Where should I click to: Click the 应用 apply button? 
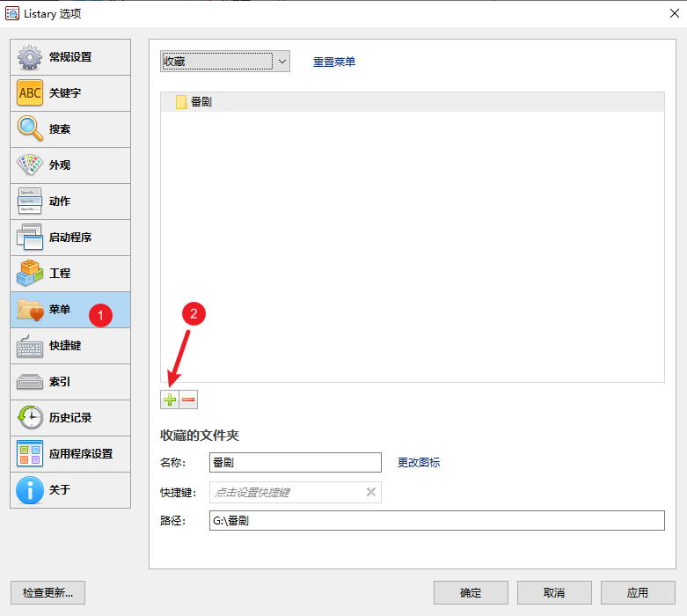click(638, 593)
